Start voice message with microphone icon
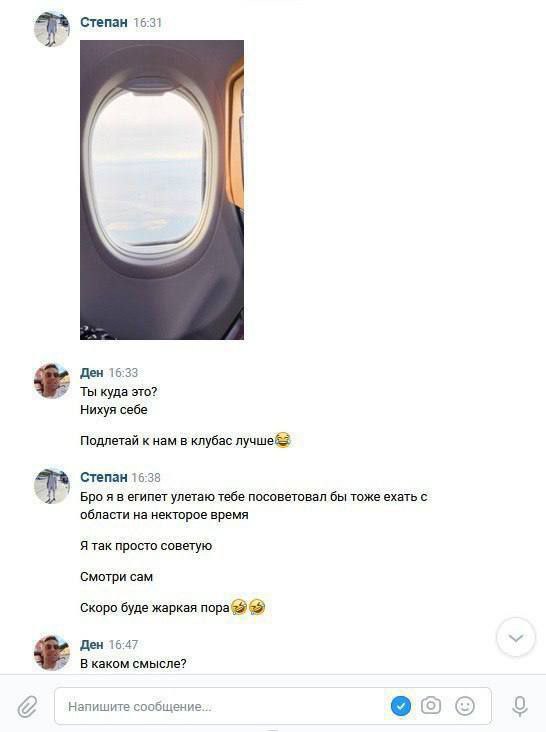Image resolution: width=546 pixels, height=732 pixels. 519,706
